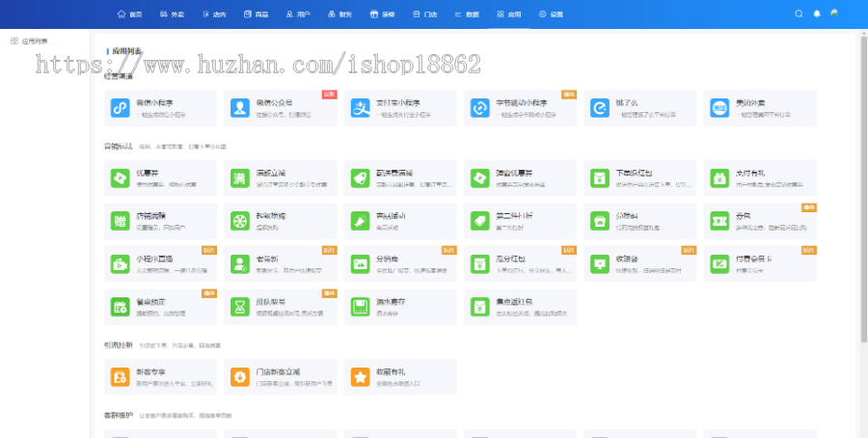Image resolution: width=868 pixels, height=438 pixels.
Task: Select 应用列表 in left sidebar
Action: pos(29,41)
